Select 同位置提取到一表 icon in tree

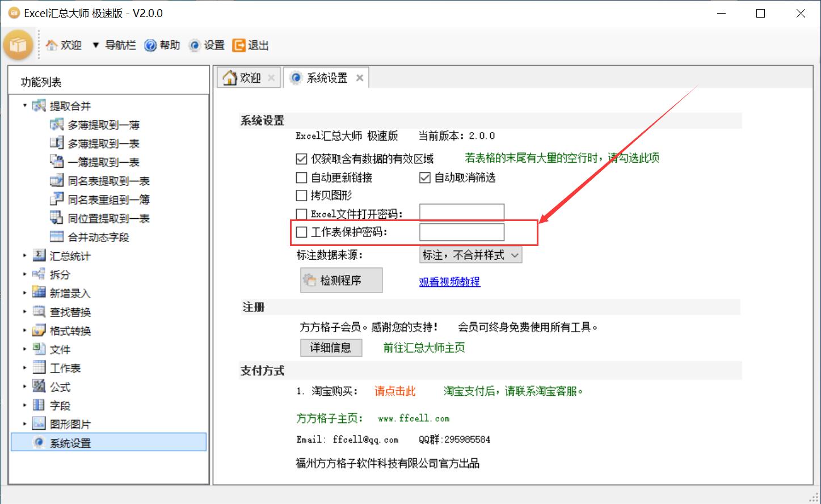57,218
